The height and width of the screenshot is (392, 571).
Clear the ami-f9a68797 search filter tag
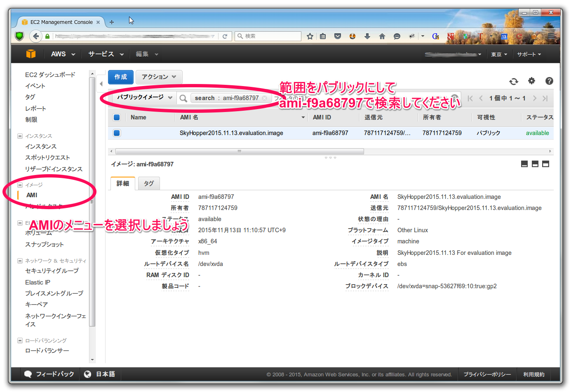pos(264,98)
